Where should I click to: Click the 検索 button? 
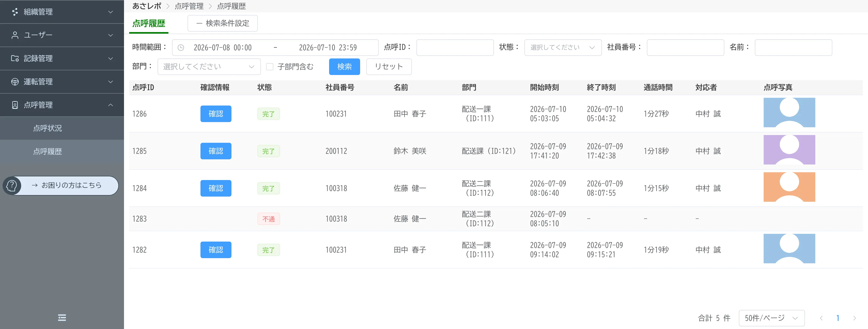click(344, 67)
